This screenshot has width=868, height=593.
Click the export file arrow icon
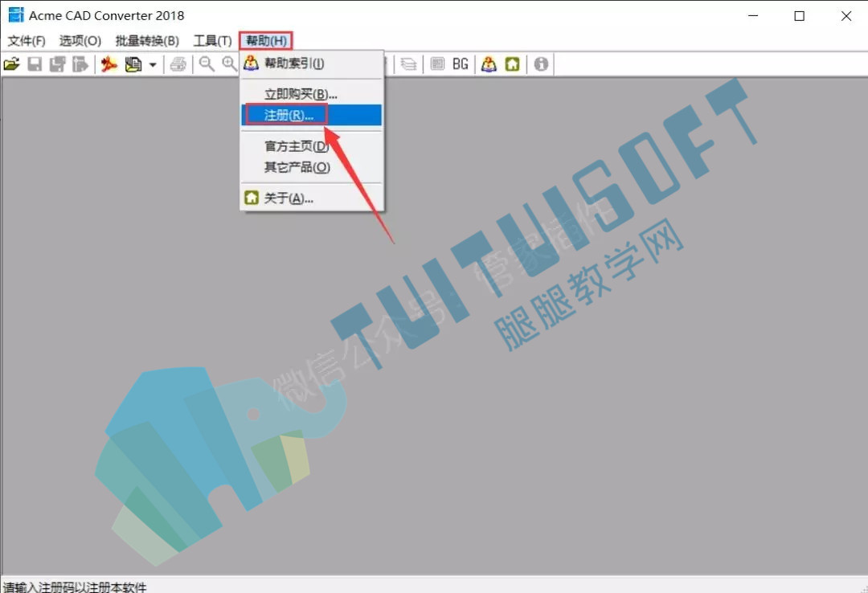pyautogui.click(x=80, y=64)
